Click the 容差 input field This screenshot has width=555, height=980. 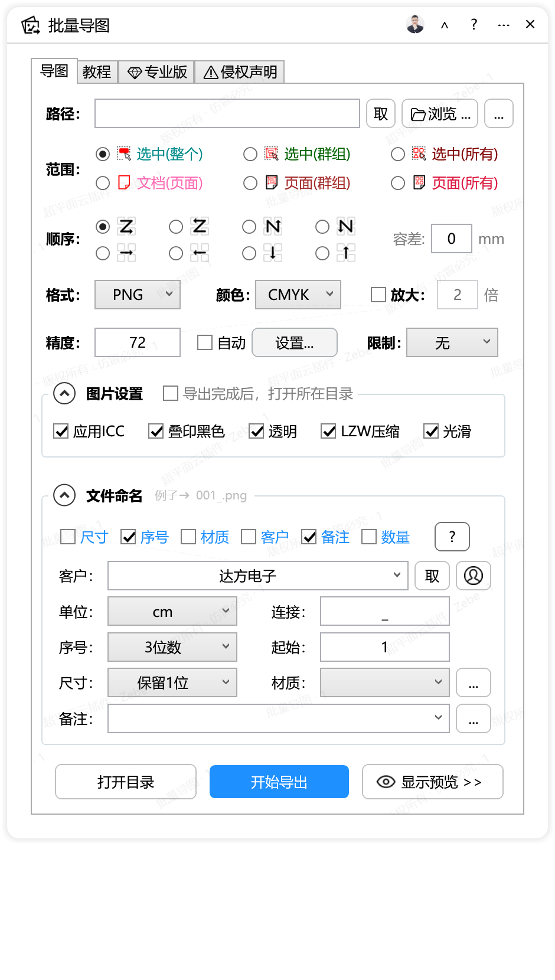pyautogui.click(x=452, y=239)
